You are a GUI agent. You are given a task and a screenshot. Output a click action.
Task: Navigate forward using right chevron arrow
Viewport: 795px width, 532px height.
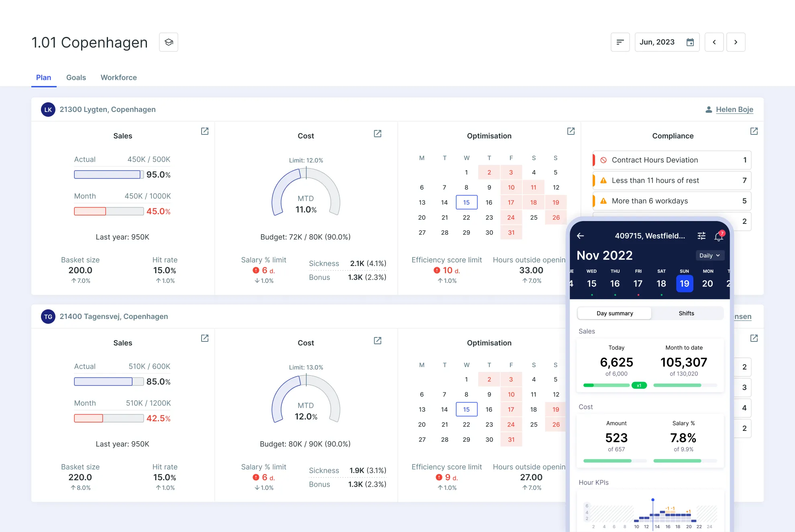click(x=735, y=42)
